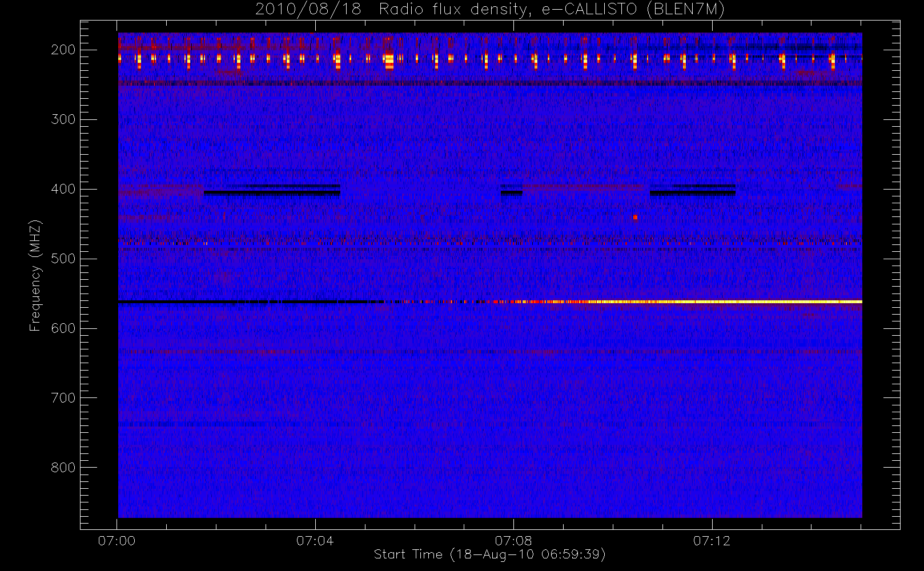The height and width of the screenshot is (571, 924).
Task: Click the 400 frequency tick label
Action: click(63, 189)
